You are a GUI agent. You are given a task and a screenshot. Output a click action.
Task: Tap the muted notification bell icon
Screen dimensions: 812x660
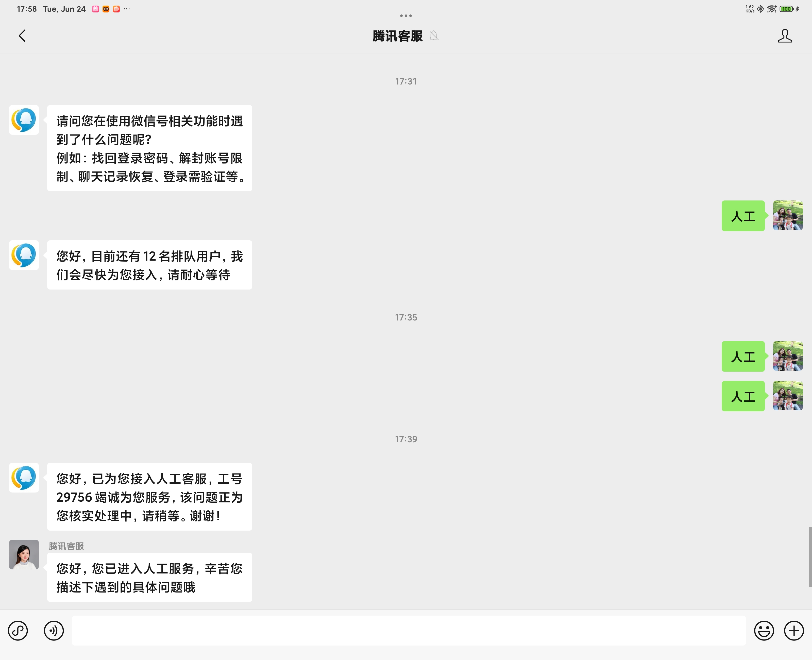click(434, 36)
